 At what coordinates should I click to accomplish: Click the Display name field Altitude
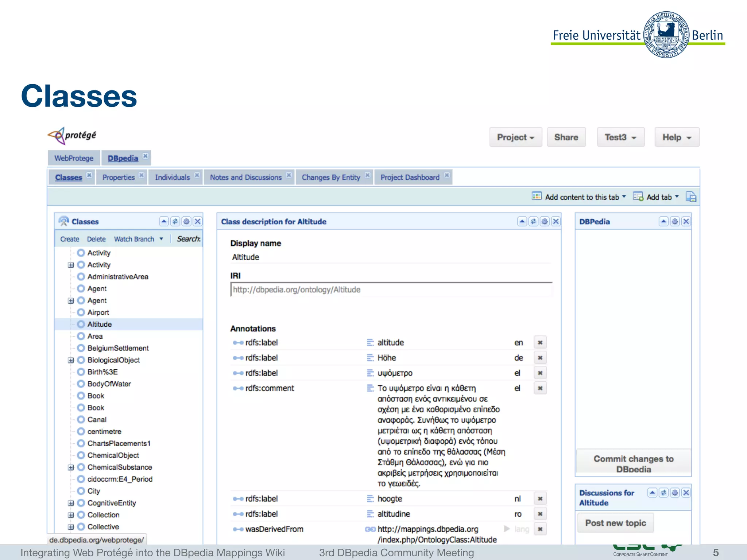coord(391,257)
